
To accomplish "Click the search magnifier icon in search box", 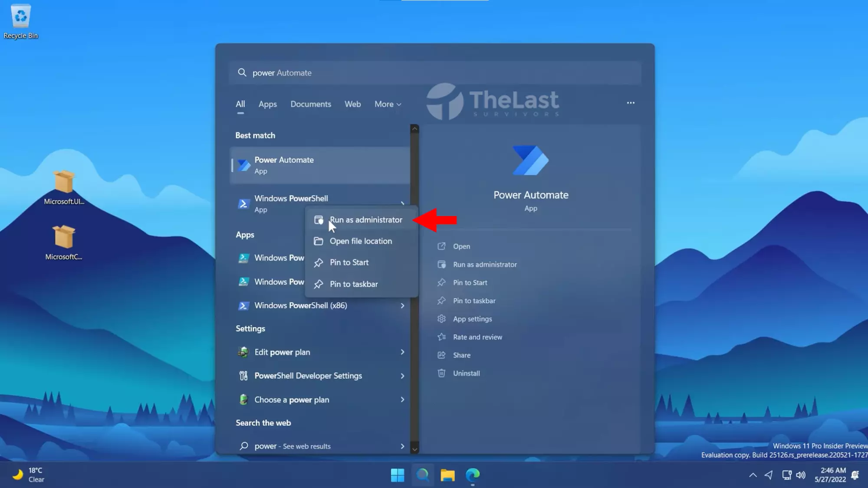I will 242,72.
